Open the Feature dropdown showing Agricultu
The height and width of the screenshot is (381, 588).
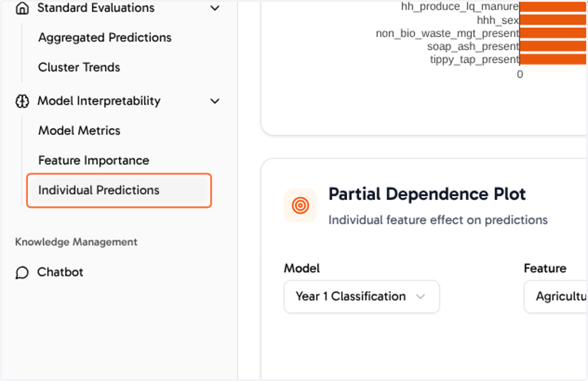click(556, 297)
